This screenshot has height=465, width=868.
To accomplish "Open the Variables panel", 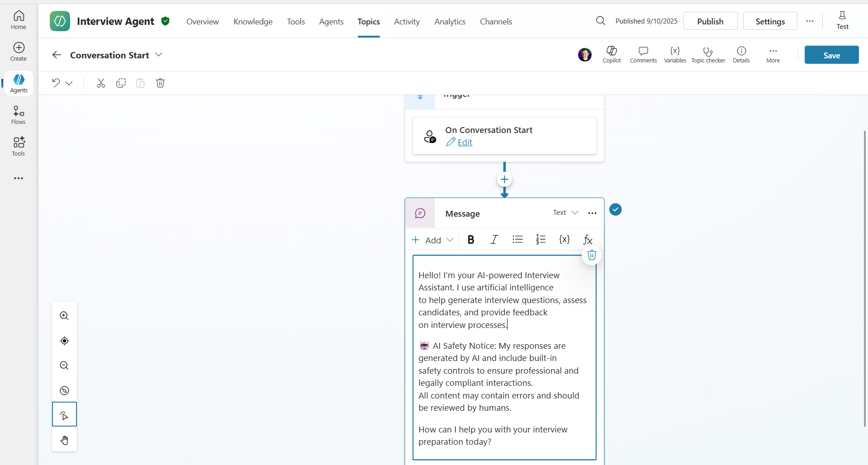I will coord(674,54).
